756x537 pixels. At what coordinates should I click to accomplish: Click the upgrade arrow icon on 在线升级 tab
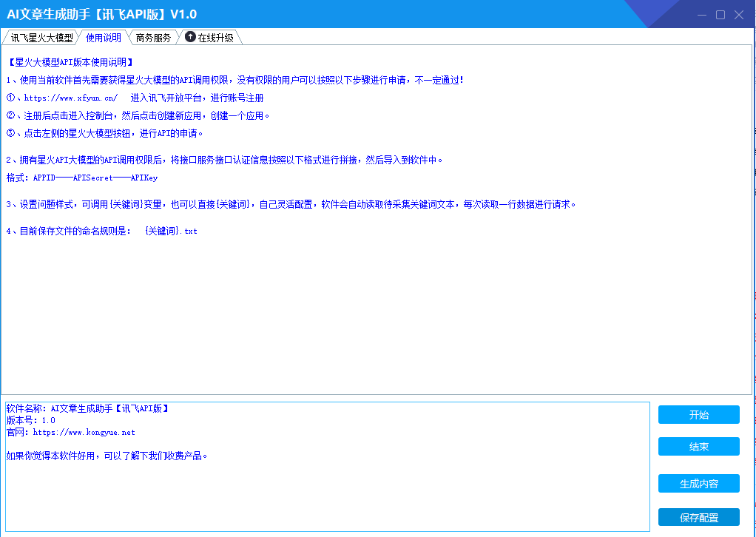pyautogui.click(x=190, y=37)
